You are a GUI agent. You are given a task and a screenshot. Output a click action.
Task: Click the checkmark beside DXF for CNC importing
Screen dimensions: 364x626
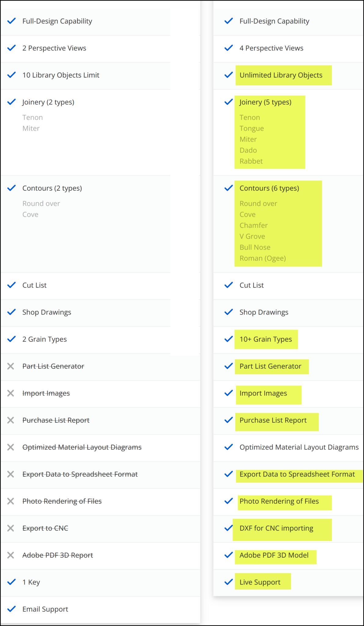[x=229, y=528]
